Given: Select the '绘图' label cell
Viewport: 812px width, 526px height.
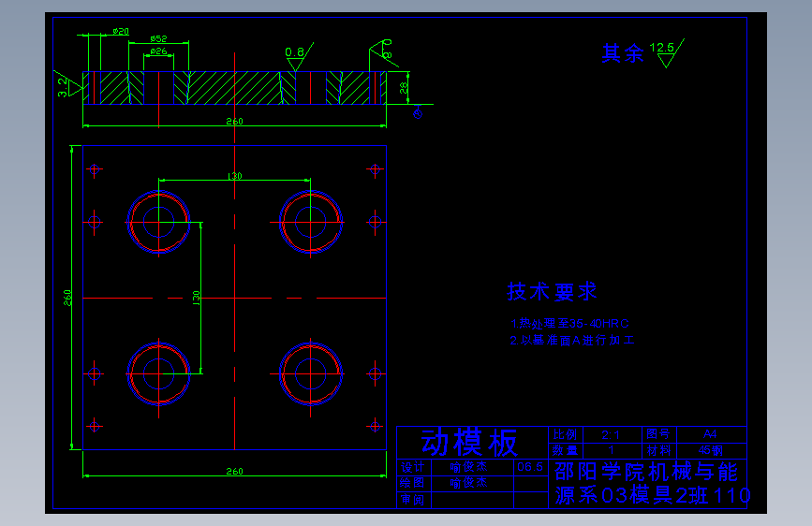Looking at the screenshot, I should click(413, 483).
